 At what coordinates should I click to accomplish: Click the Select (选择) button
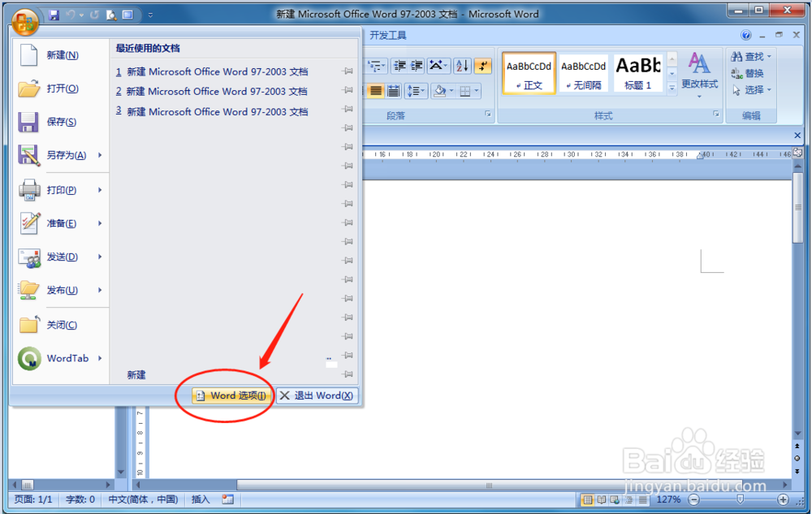(x=751, y=90)
